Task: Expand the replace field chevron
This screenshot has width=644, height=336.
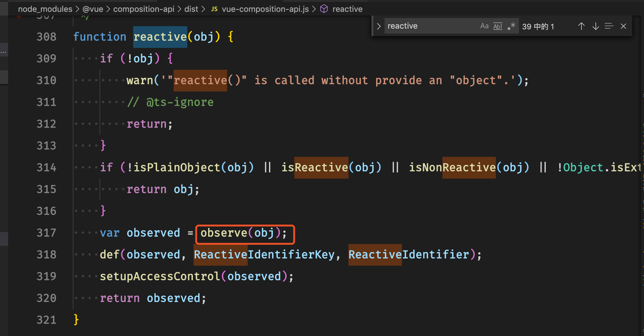Action: click(379, 26)
